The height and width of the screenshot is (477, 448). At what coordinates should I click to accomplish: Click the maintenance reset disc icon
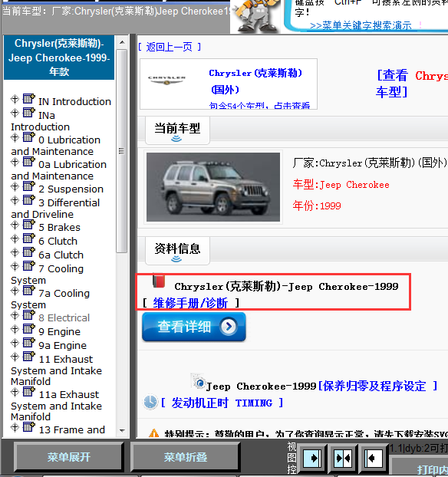point(198,381)
